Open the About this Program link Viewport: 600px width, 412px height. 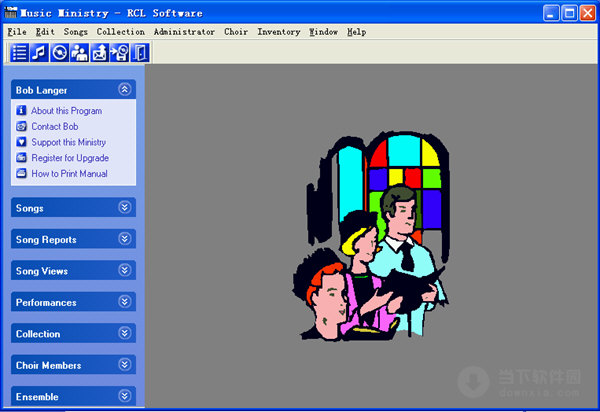point(67,111)
